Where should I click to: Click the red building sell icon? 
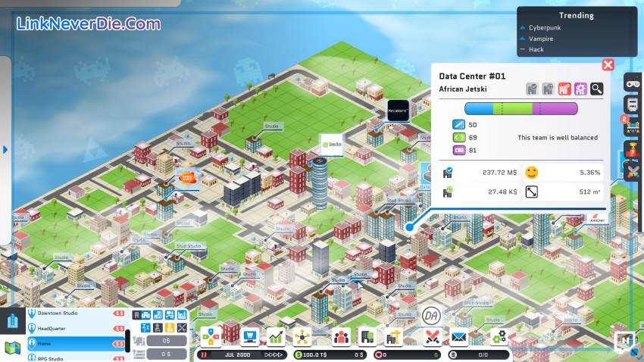click(564, 89)
